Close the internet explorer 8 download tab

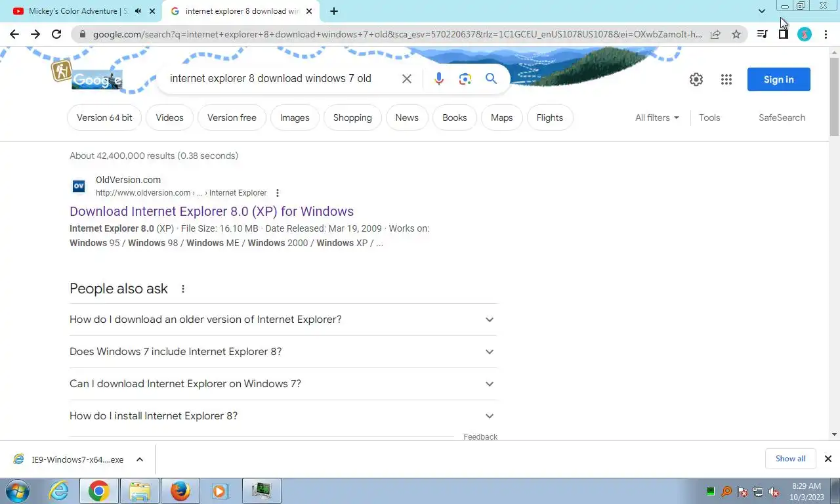tap(309, 11)
